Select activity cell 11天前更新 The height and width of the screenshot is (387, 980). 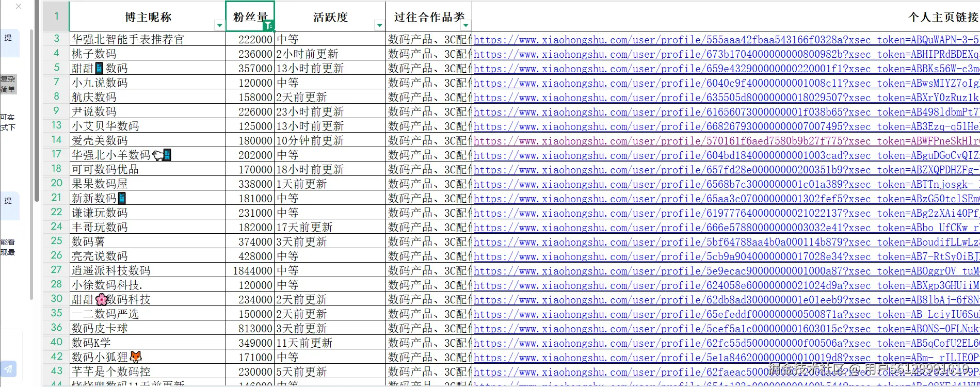coord(330,343)
